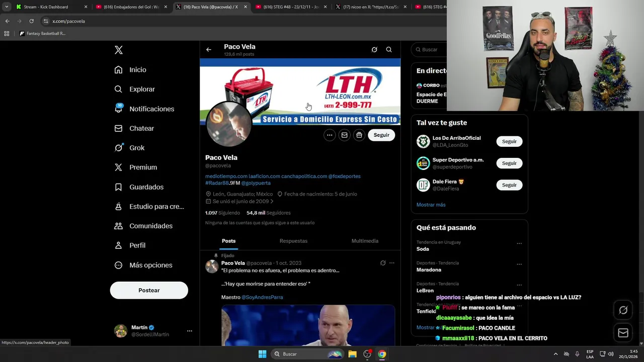The height and width of the screenshot is (362, 644).
Task: Open Comunidades people icon
Action: click(x=118, y=226)
